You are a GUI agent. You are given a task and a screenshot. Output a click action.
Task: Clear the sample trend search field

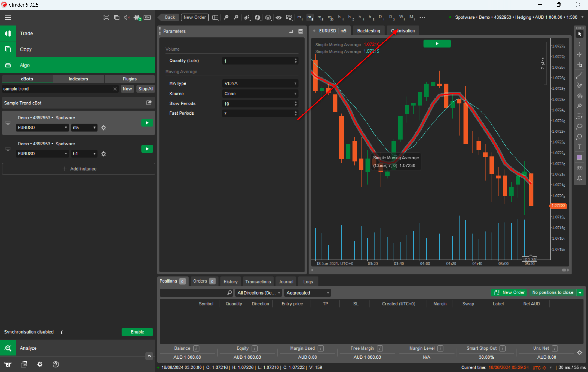tap(115, 89)
